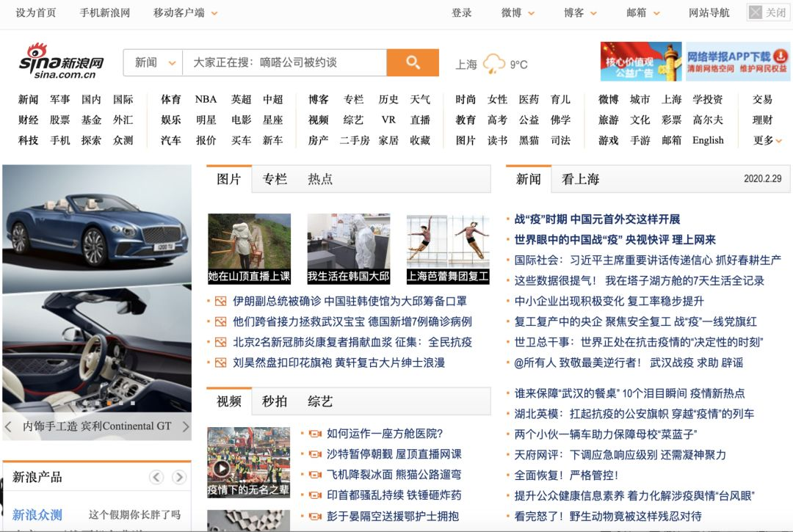Click 新浪产品 previous circle arrow
793x532 pixels.
[x=156, y=477]
